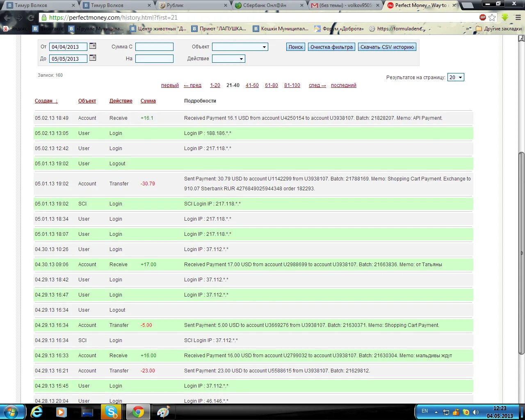Show hidden system tray icons
The width and height of the screenshot is (525, 420).
pyautogui.click(x=436, y=412)
